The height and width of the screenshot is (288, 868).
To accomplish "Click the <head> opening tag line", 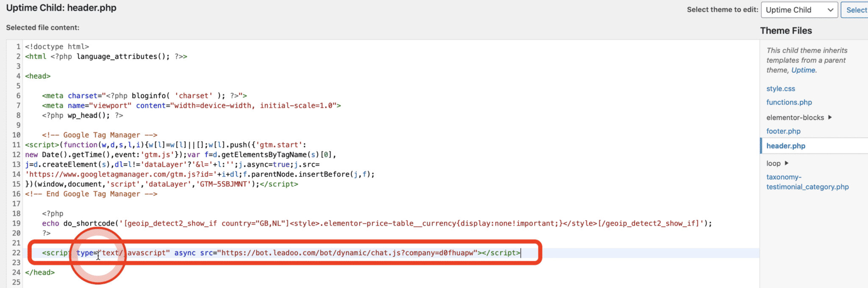I will 38,76.
